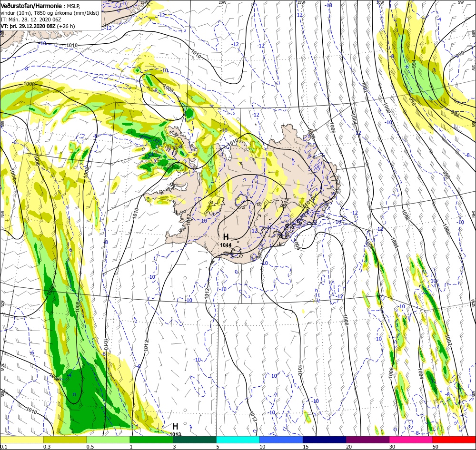This screenshot has height=450, width=476.
Task: Click the blue 10–15 legend swatch
Action: tap(281, 439)
